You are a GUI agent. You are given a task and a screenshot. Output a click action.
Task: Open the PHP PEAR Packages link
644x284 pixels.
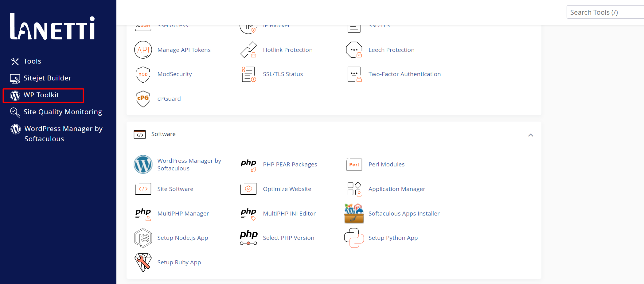tap(290, 165)
